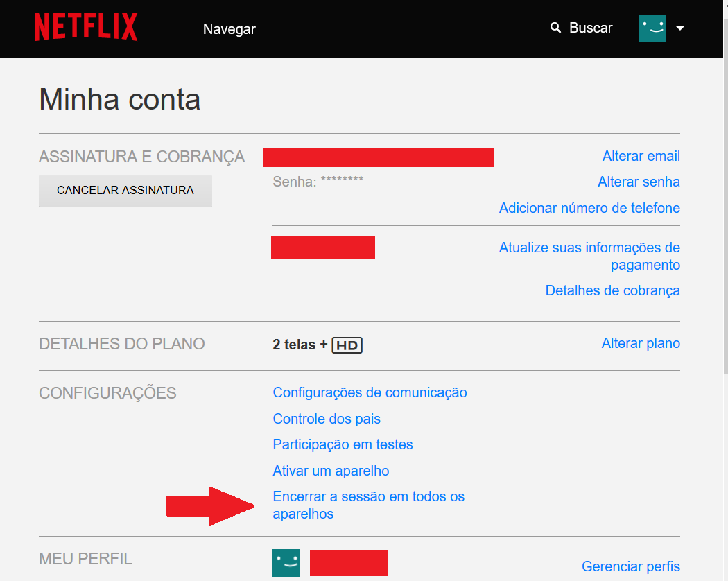Click the search magnifier icon
Viewport: 728px width, 581px height.
click(x=555, y=28)
